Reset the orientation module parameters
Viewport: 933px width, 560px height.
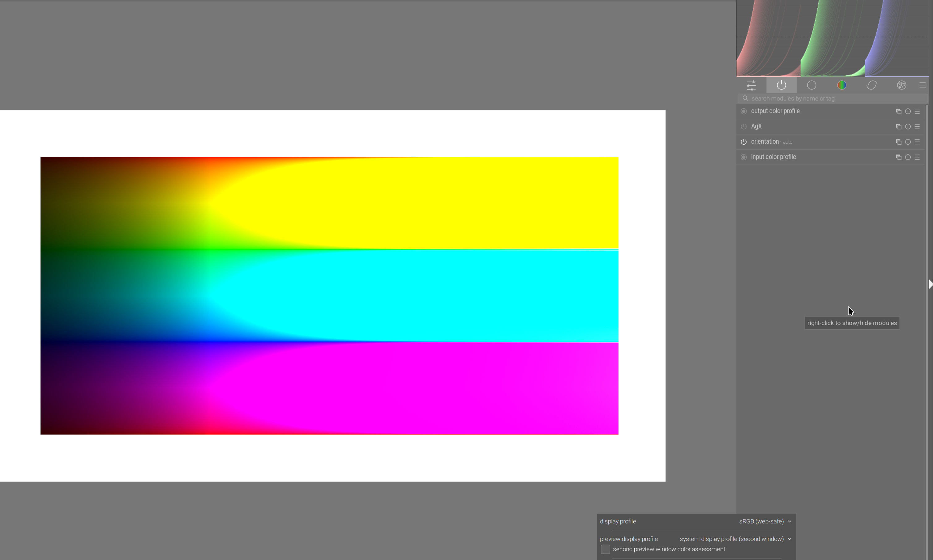(908, 142)
